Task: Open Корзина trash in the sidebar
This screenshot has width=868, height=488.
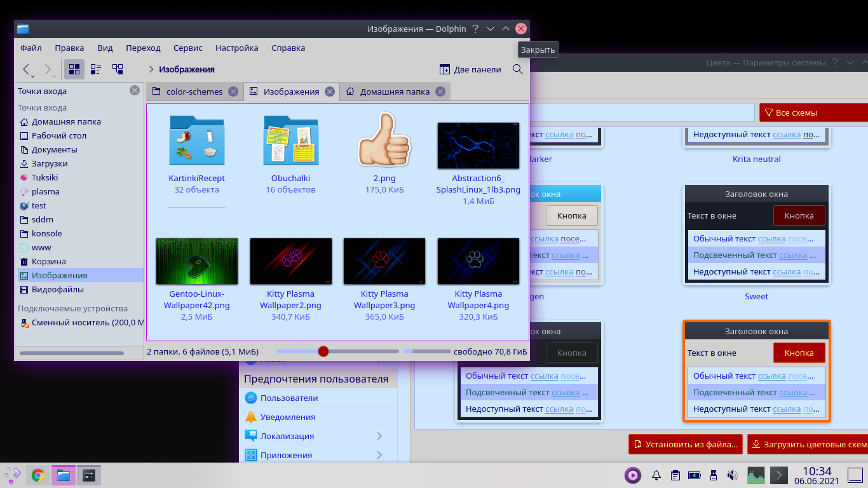Action: point(79,261)
